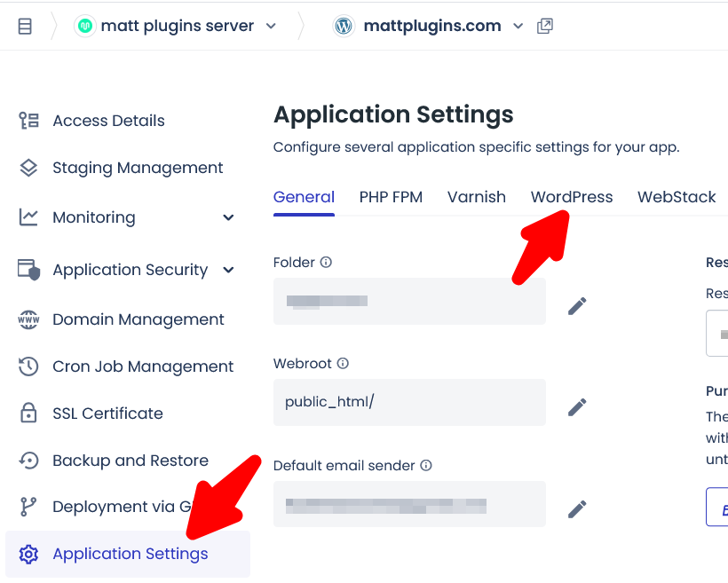The image size is (728, 583).
Task: Click info icon next to Webroot label
Action: [x=343, y=364]
